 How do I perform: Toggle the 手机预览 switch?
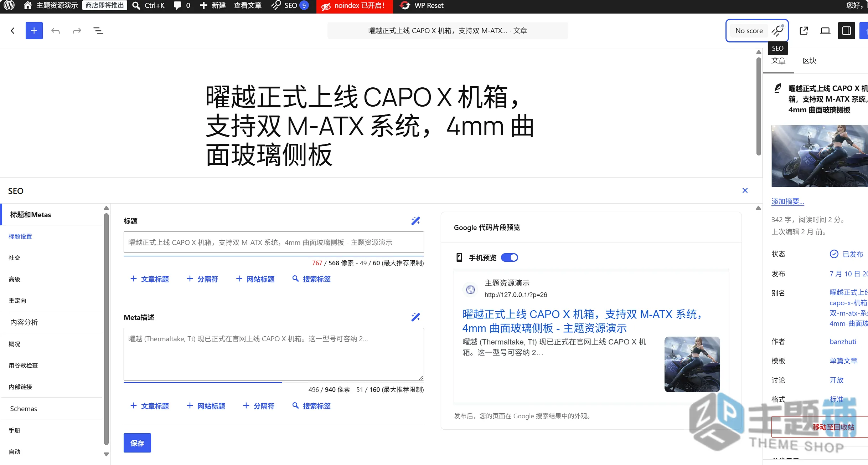510,257
